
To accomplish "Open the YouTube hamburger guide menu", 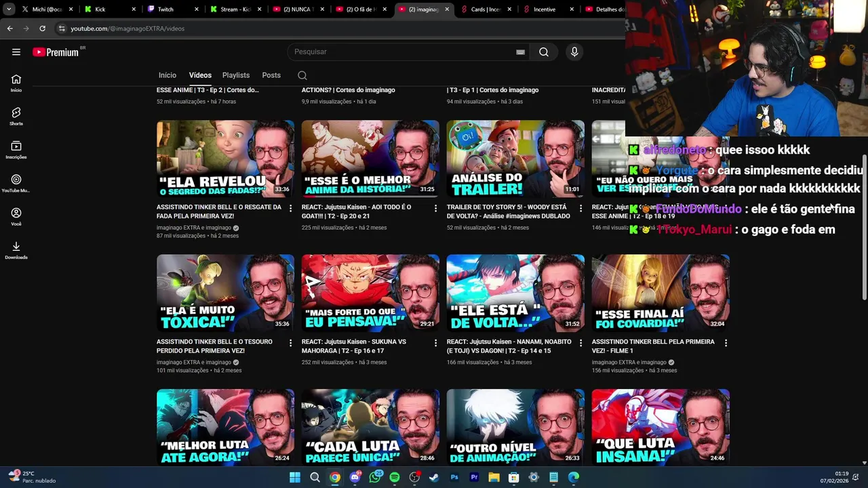I will tap(16, 52).
